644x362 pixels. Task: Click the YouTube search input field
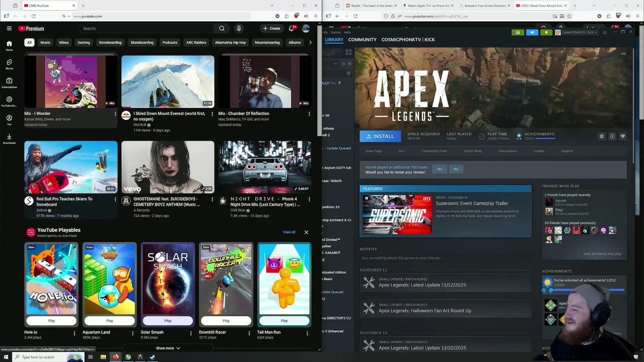point(146,29)
